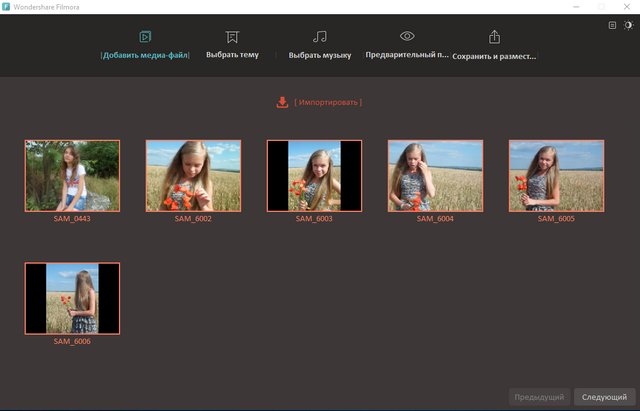Go to 'Сохранить и размест...' tab
This screenshot has width=640, height=411.
coord(494,57)
